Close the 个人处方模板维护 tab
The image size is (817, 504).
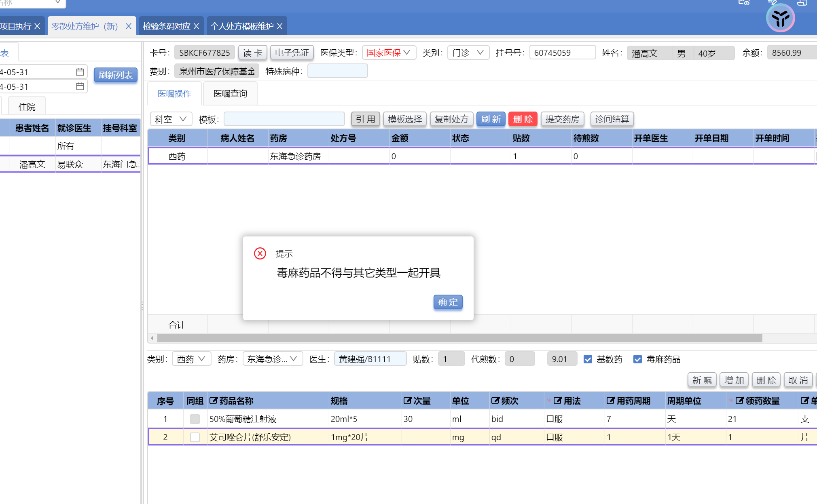[x=279, y=26]
